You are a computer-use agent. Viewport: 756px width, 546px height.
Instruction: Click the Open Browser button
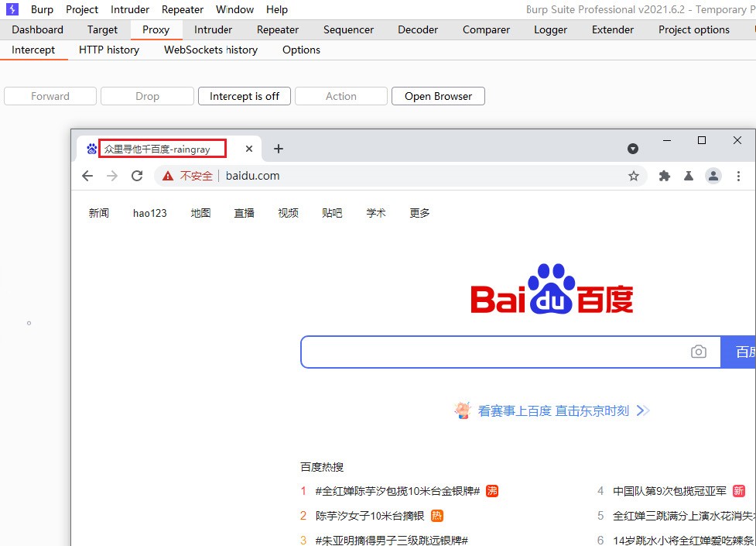pyautogui.click(x=438, y=96)
